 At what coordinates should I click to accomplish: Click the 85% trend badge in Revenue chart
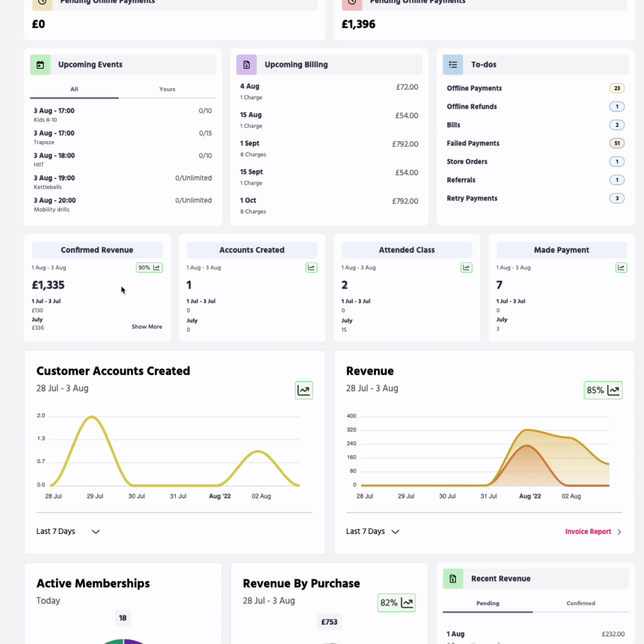click(603, 390)
